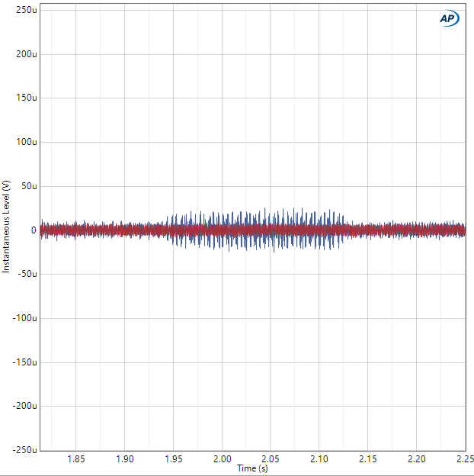Click the 1.95 time axis label
The height and width of the screenshot is (476, 474).
[174, 458]
